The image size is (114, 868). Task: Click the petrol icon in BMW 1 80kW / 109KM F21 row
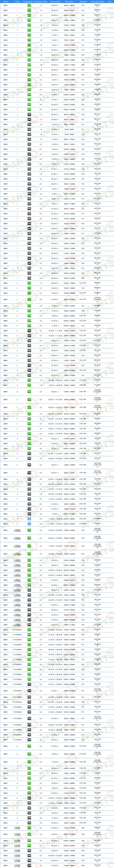[29, 11]
